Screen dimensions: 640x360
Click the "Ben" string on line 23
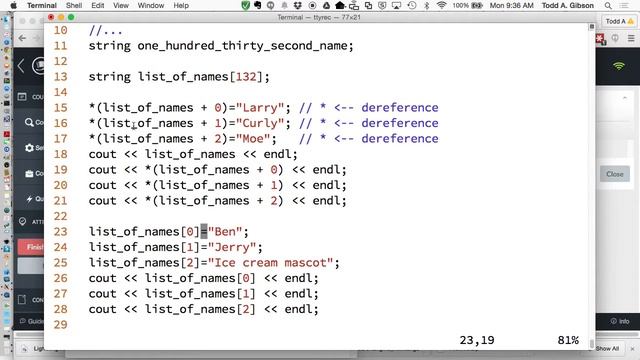(225, 232)
